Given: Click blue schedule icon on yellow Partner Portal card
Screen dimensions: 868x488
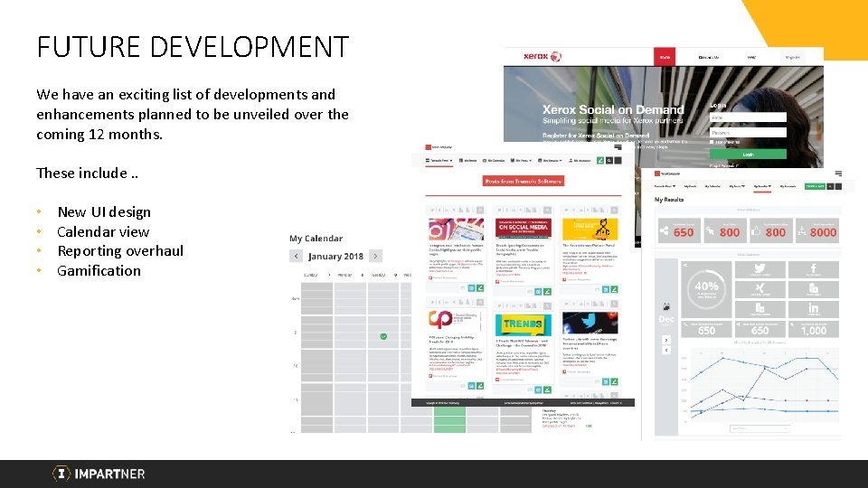Looking at the screenshot, I should [606, 289].
